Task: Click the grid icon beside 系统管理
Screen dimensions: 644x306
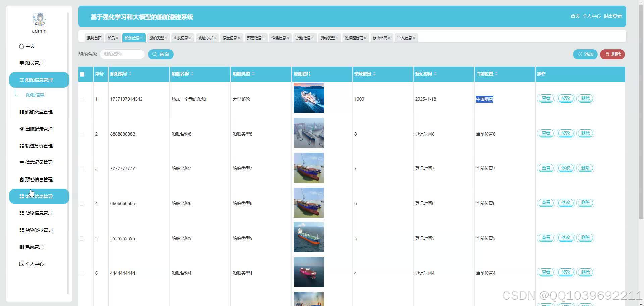Action: pos(22,247)
